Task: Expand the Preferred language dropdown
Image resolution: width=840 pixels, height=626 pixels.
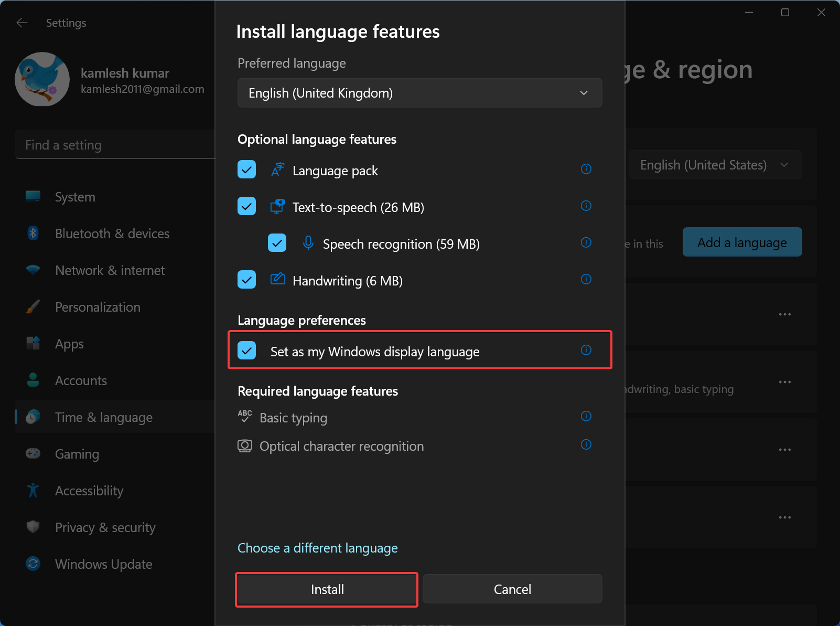Action: pyautogui.click(x=420, y=93)
